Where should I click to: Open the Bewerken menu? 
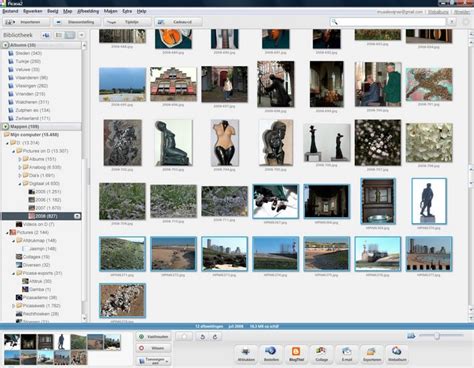pyautogui.click(x=33, y=11)
